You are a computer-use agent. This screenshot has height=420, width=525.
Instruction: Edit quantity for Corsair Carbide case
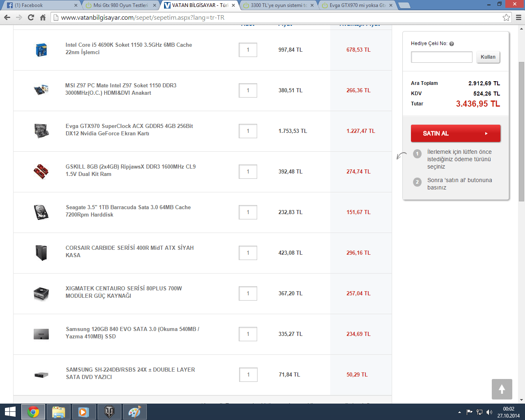(248, 253)
